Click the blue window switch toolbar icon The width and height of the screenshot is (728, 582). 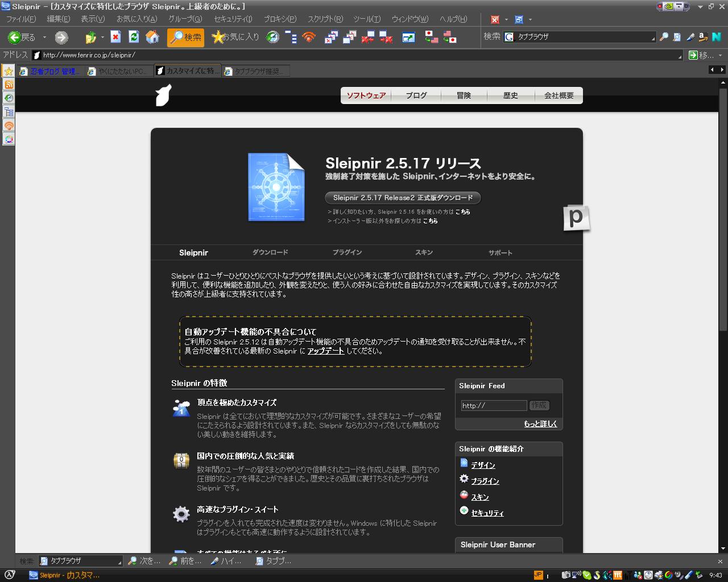408,37
